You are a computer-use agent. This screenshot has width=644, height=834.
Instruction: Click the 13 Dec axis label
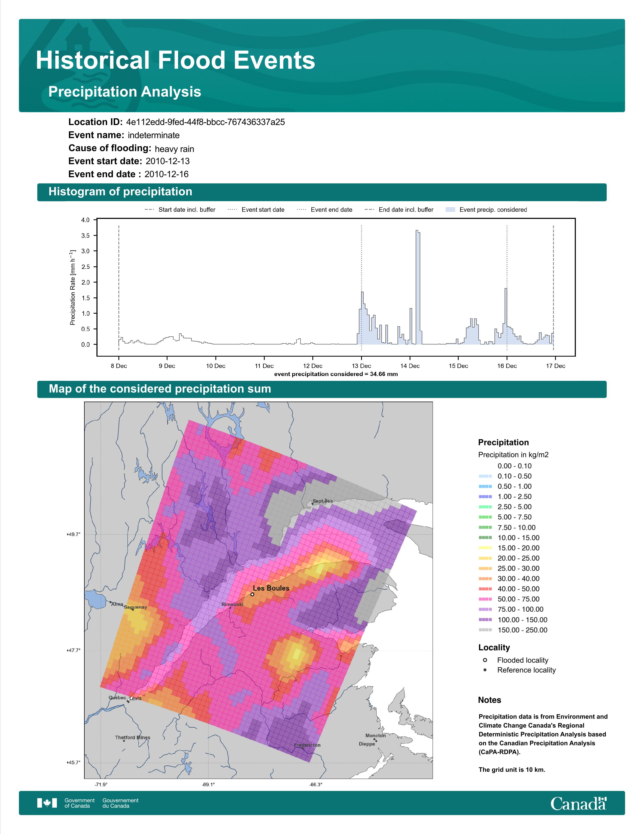point(361,366)
